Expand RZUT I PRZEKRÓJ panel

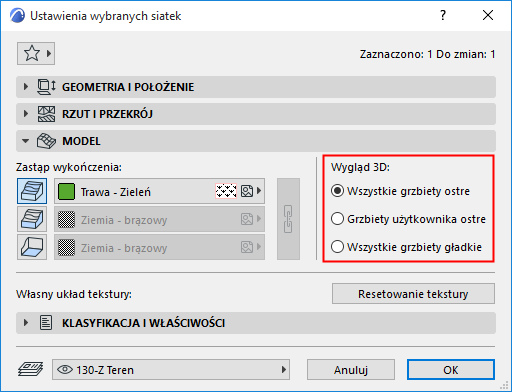pyautogui.click(x=256, y=114)
